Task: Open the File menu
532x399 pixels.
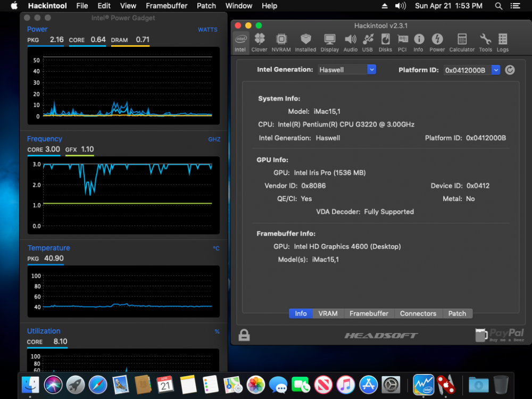Action: [82, 6]
